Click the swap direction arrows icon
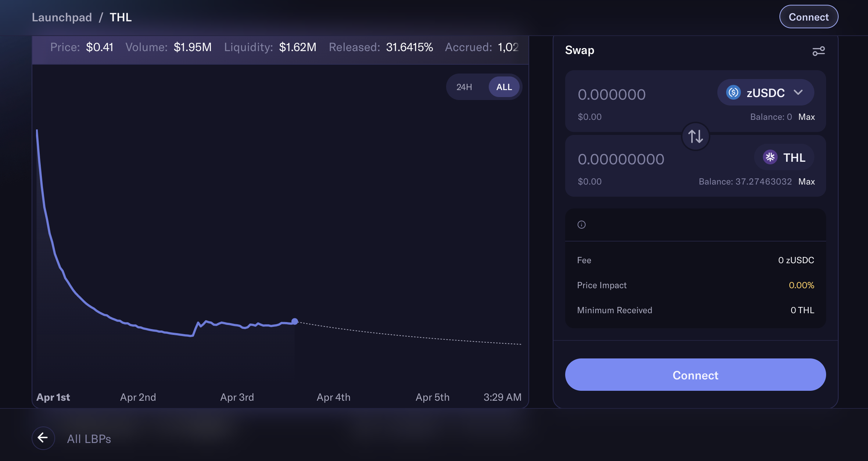Image resolution: width=868 pixels, height=461 pixels. pos(695,136)
